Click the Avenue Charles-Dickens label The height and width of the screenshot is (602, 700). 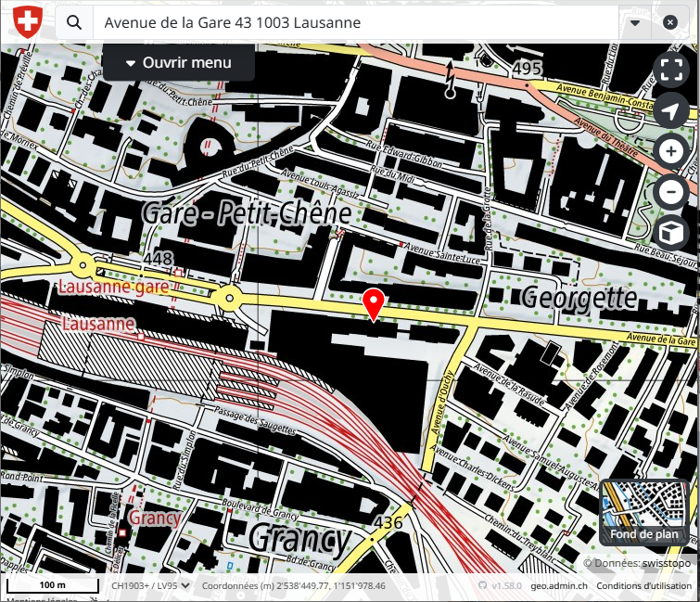[x=473, y=468]
